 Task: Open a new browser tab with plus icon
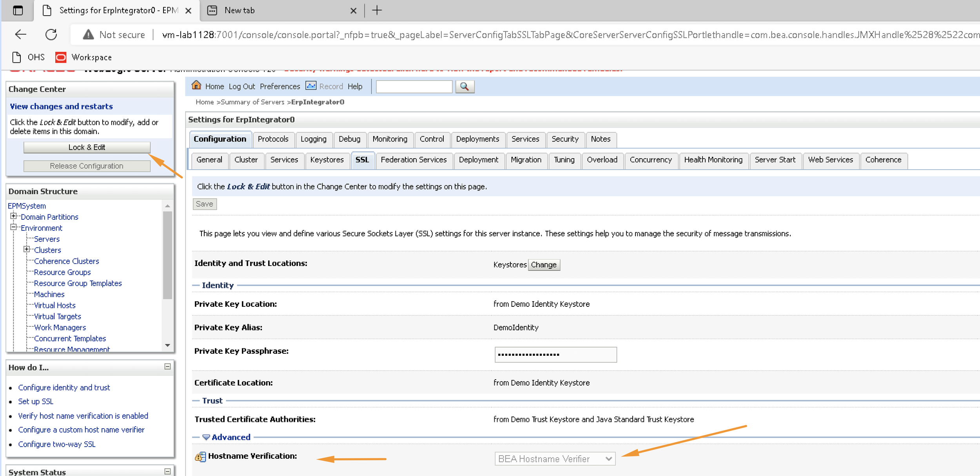pos(377,10)
